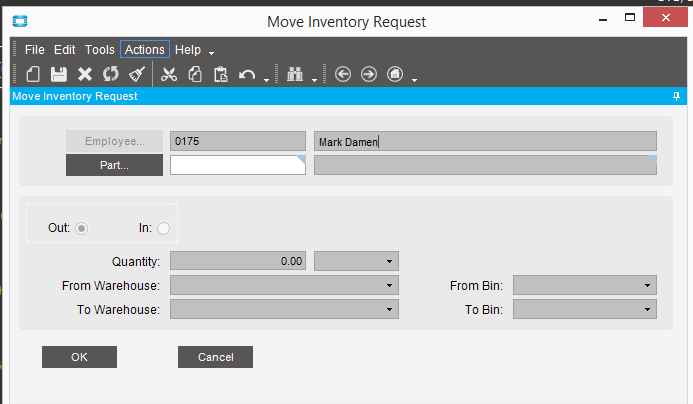Focus the Part number input field
The height and width of the screenshot is (404, 693).
pos(238,165)
